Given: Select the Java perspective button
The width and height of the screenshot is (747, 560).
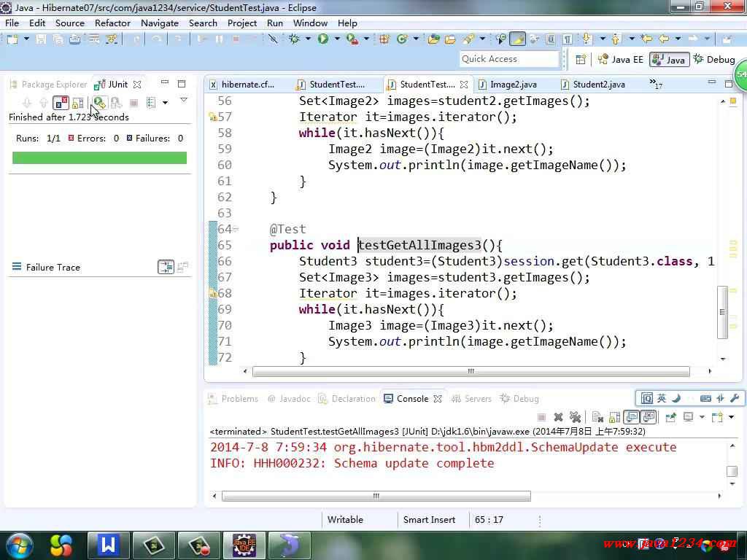Looking at the screenshot, I should 669,60.
